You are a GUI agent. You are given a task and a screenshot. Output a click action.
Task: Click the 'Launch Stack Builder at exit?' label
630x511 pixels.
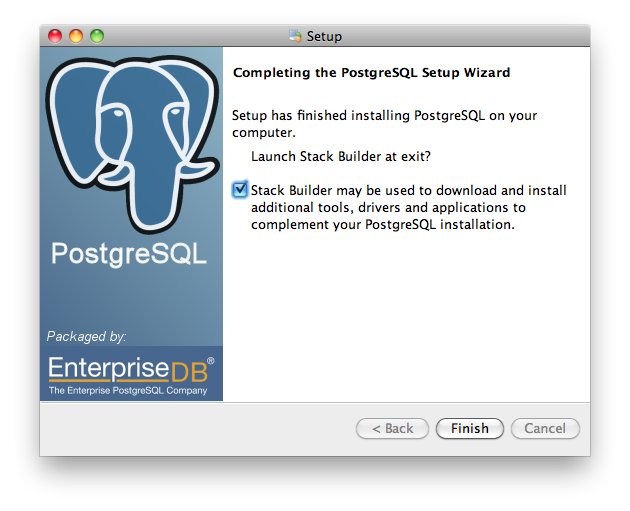[341, 156]
